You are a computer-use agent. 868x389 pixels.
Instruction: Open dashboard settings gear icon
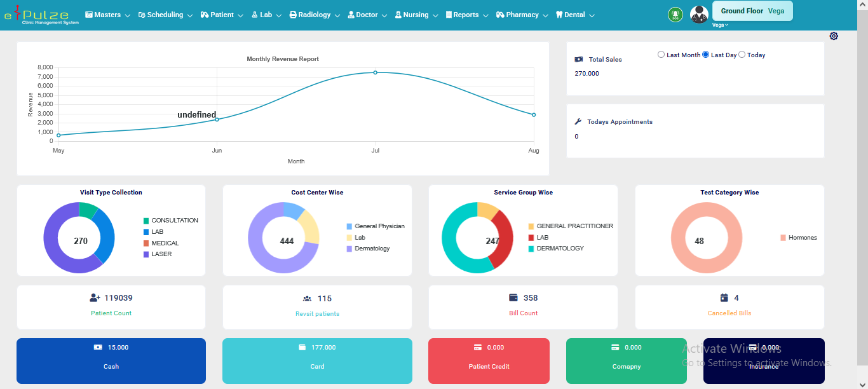[834, 36]
